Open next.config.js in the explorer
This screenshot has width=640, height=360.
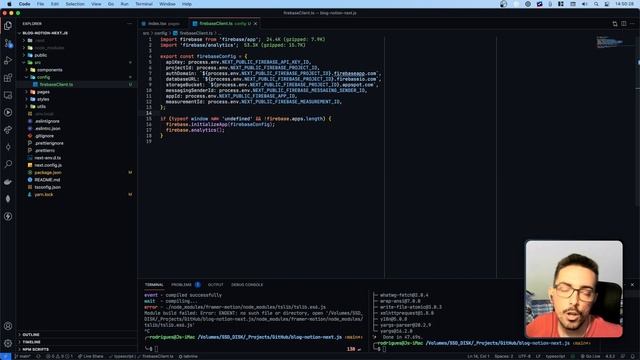[x=76, y=165]
